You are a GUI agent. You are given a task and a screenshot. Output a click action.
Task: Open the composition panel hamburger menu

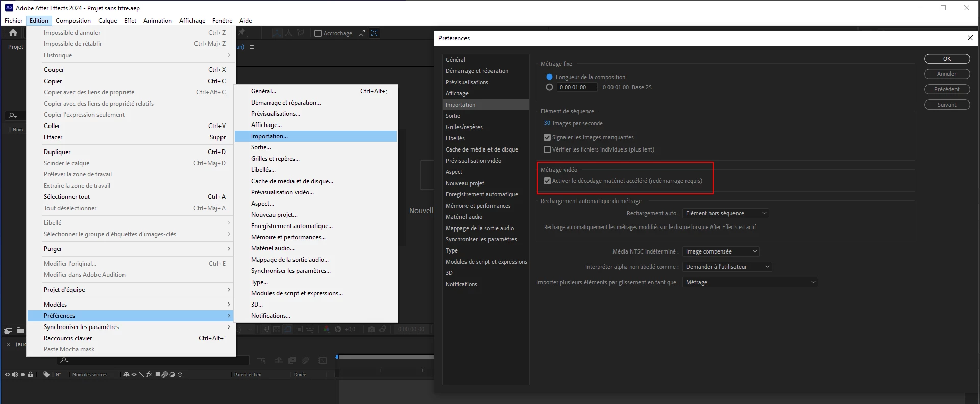(x=252, y=47)
